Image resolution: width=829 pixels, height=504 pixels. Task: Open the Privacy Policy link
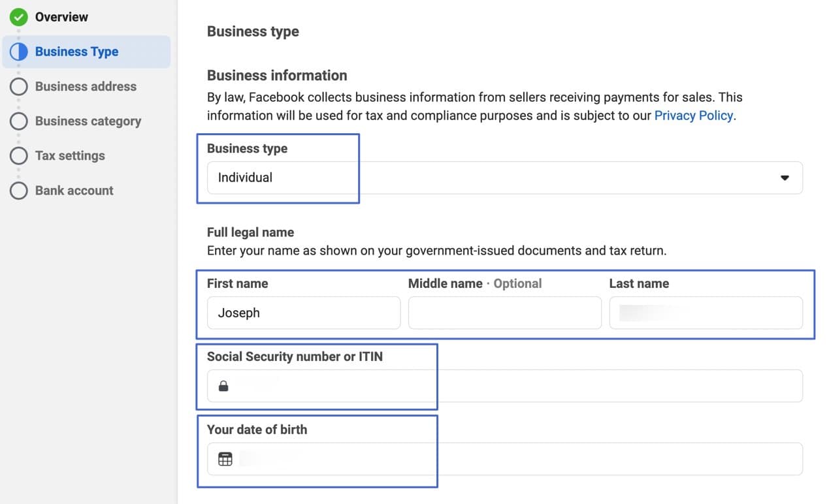tap(693, 116)
